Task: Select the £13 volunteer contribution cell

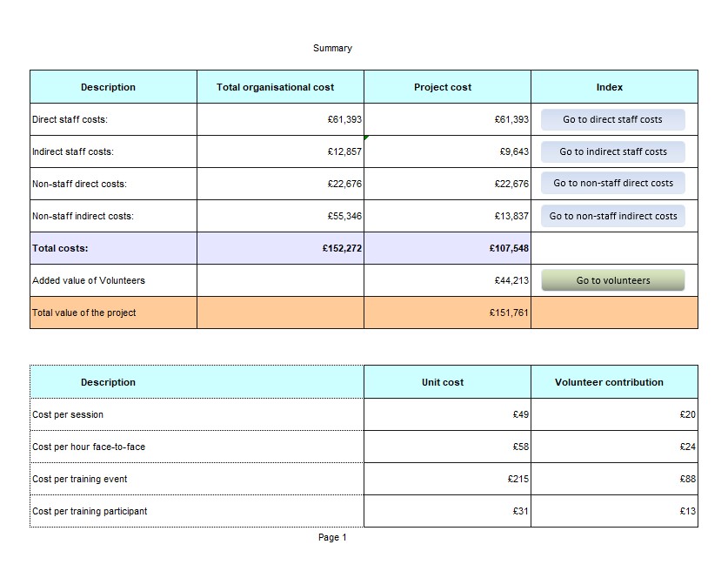Action: (614, 511)
